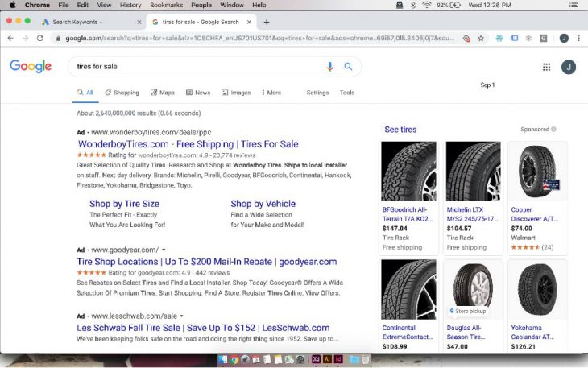Open the Continental ExtremeContact product image
Image resolution: width=588 pixels, height=368 pixels.
pos(408,290)
